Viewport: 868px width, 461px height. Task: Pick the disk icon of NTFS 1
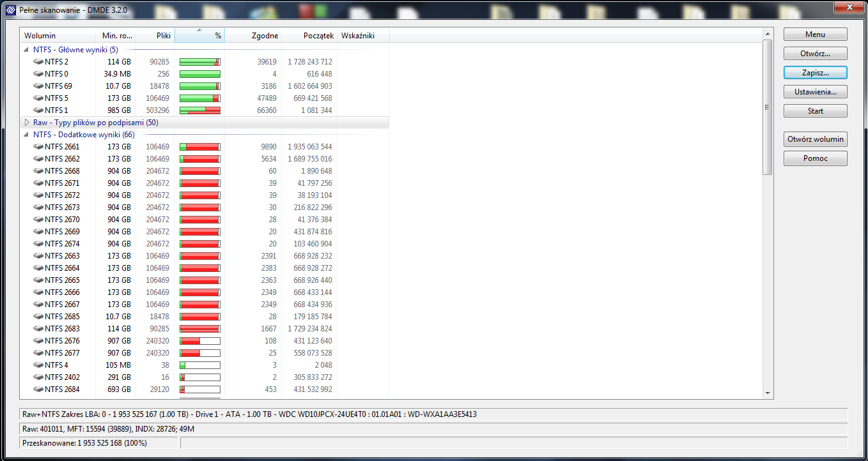(38, 110)
